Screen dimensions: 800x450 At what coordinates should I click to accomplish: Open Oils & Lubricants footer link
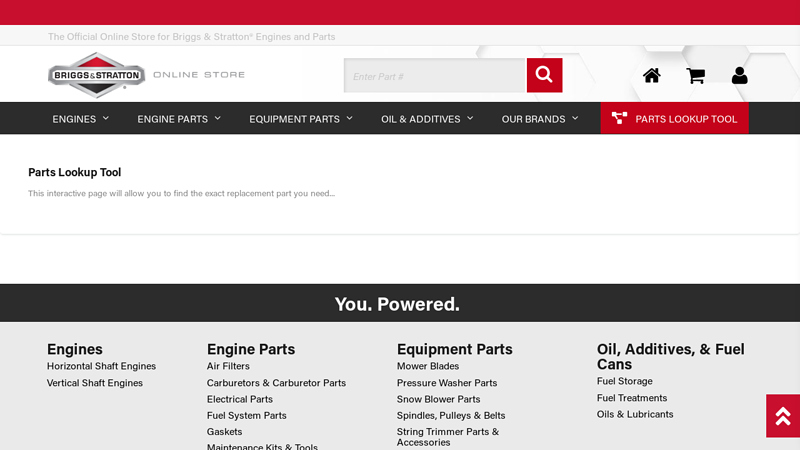click(635, 414)
